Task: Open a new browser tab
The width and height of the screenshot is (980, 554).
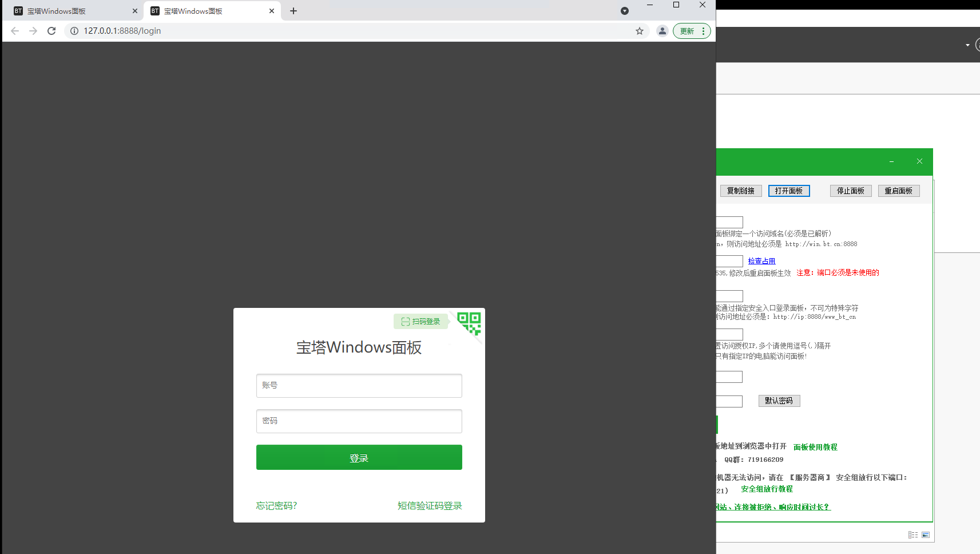Action: coord(293,11)
